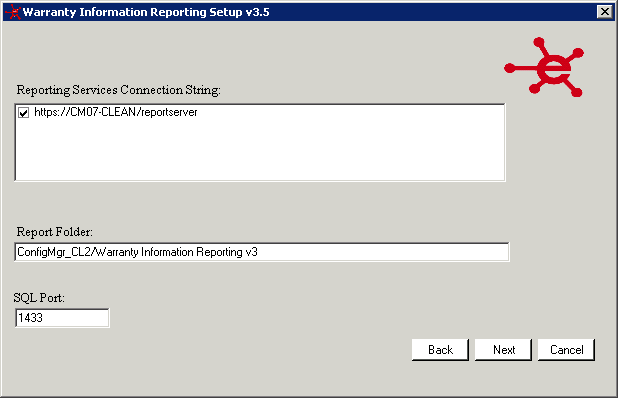The width and height of the screenshot is (618, 398).
Task: Close the setup window with X
Action: coord(605,12)
